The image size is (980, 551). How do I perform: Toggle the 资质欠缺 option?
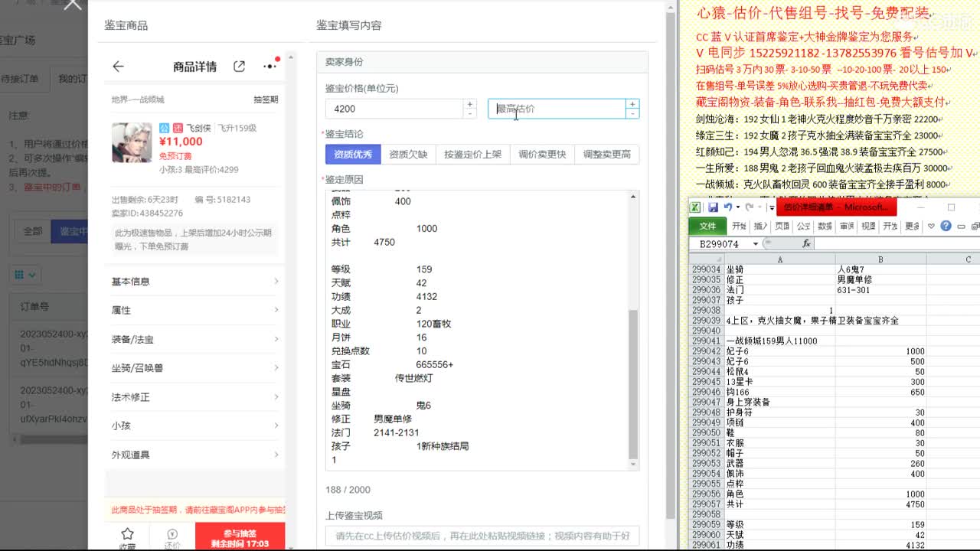coord(408,155)
